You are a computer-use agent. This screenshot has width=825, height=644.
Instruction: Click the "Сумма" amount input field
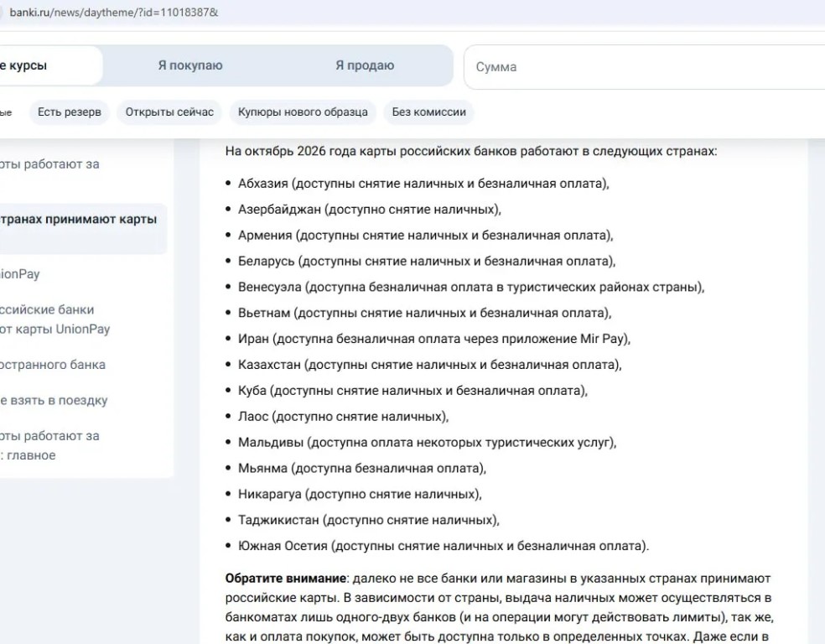tap(645, 67)
